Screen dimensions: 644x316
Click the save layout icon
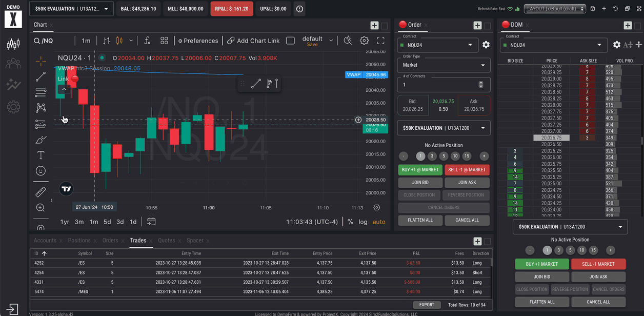tap(593, 9)
